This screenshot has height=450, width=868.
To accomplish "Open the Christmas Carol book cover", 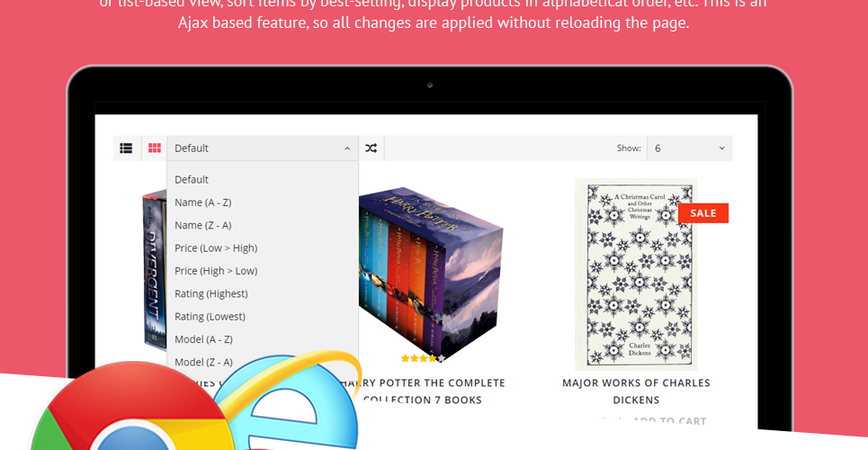I will point(636,274).
